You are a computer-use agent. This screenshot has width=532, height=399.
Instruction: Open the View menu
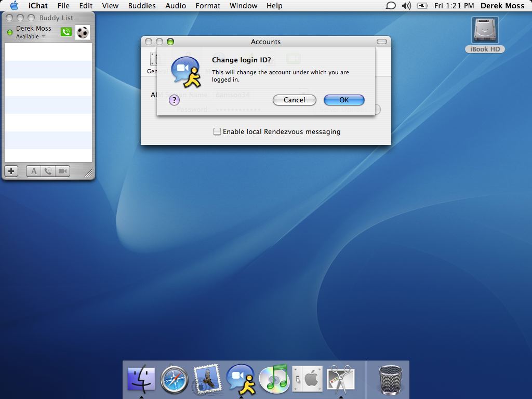point(110,6)
